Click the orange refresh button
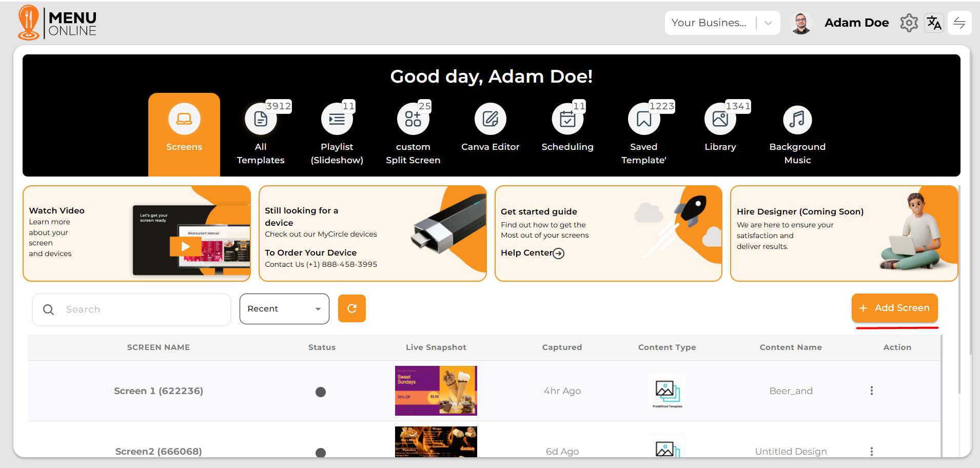 tap(351, 308)
